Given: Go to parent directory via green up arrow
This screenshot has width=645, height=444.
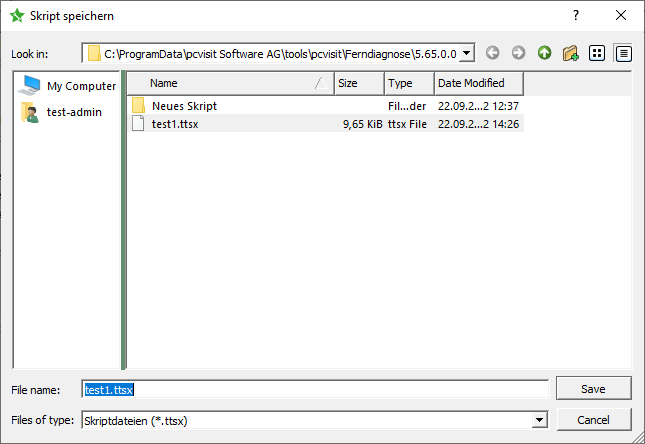Looking at the screenshot, I should coord(544,53).
